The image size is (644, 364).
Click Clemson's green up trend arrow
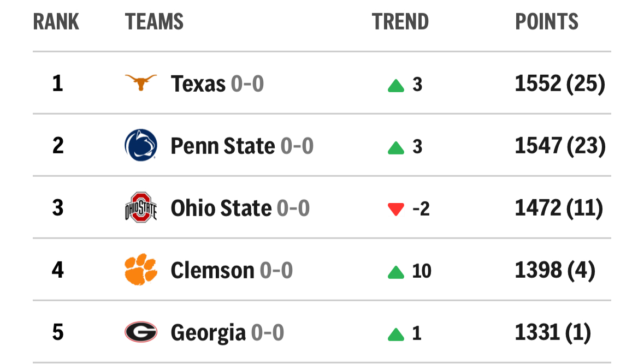point(396,272)
